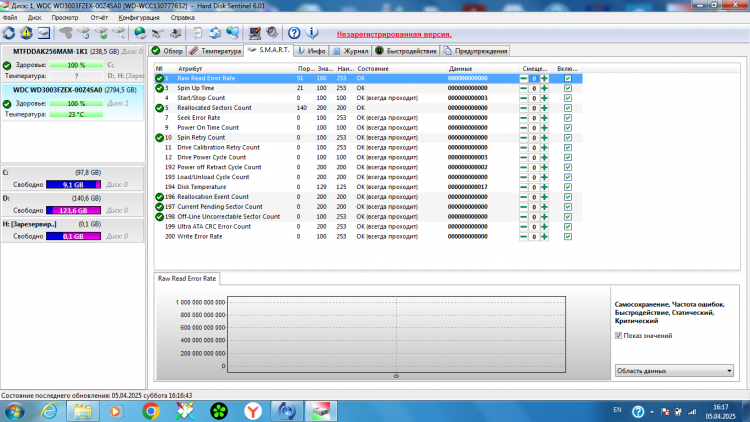Click minus offset button for Raw Read Error Rate
750x422 pixels.
coord(523,78)
